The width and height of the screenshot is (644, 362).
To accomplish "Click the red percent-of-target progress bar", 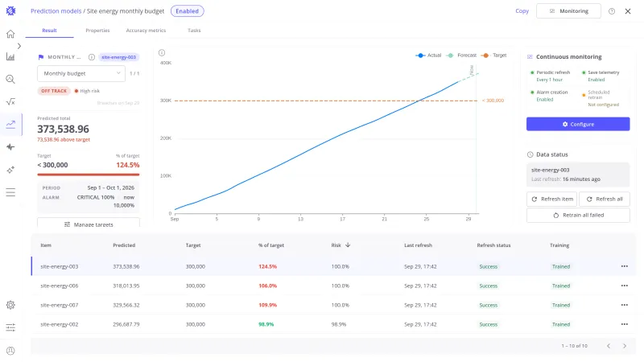I will click(x=89, y=175).
